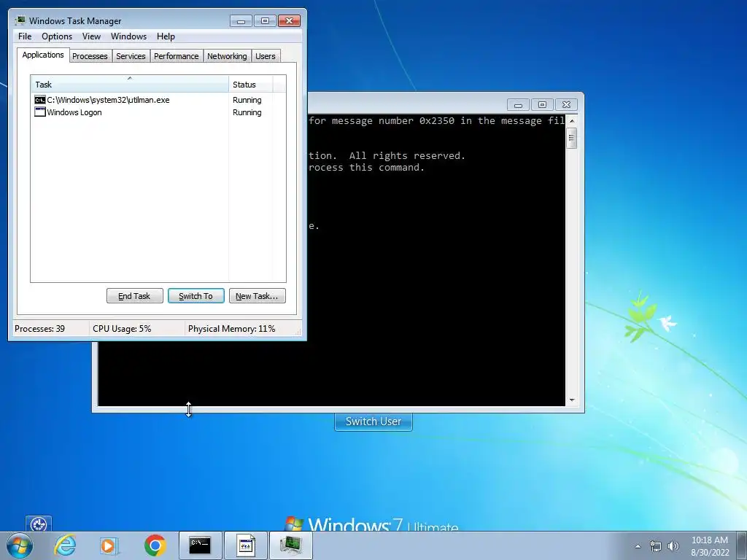
Task: Click the New Task... button
Action: [258, 296]
